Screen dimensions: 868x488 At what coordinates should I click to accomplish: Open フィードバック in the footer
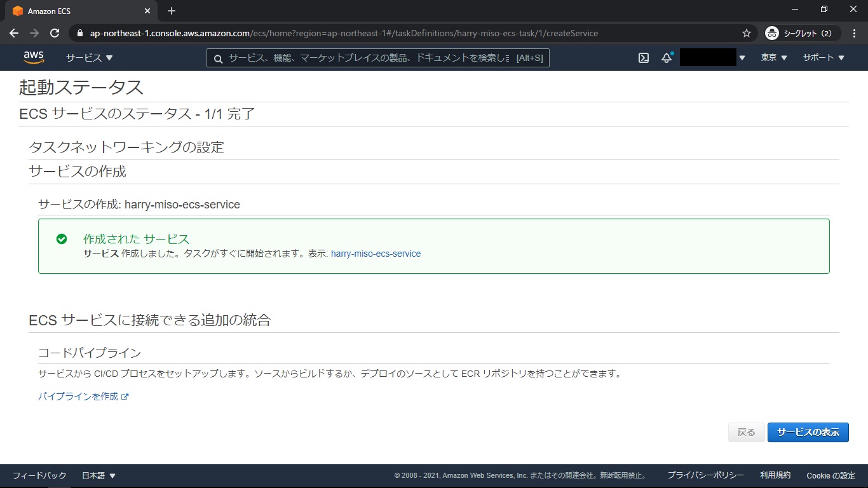tap(39, 475)
